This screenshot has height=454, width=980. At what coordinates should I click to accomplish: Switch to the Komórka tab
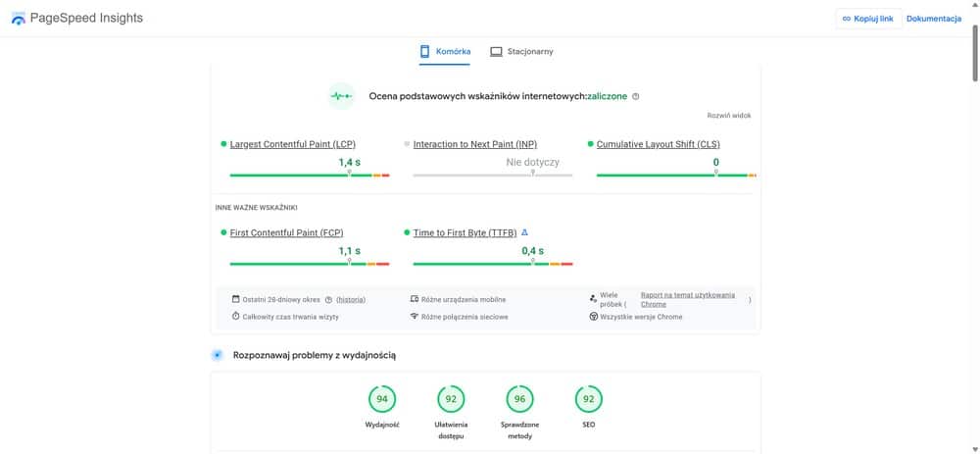[x=445, y=51]
